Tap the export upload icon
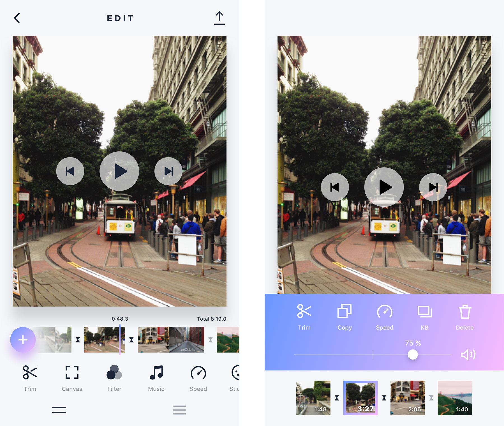504x426 pixels. point(219,18)
